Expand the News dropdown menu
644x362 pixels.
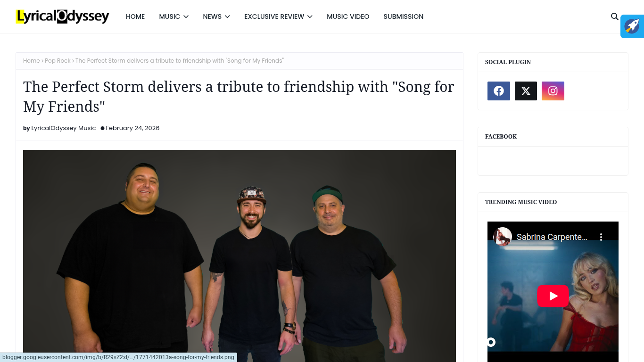216,16
